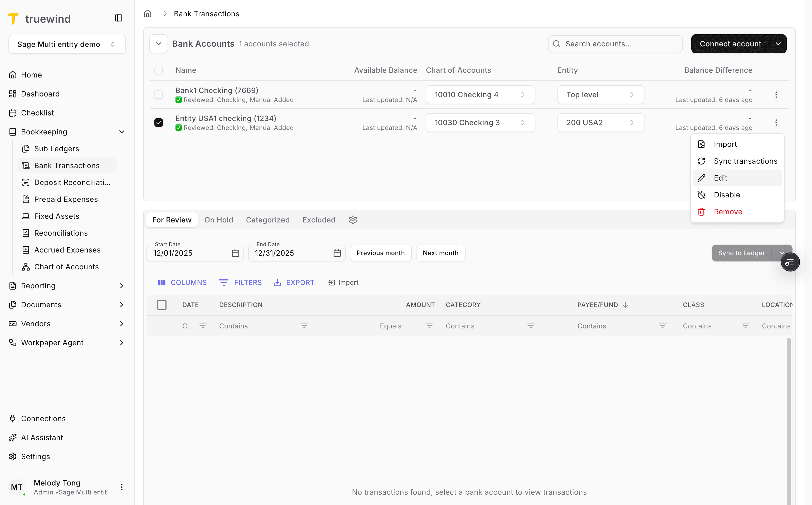The image size is (812, 505).
Task: Click the Fixed Assets sidebar icon
Action: click(x=26, y=216)
